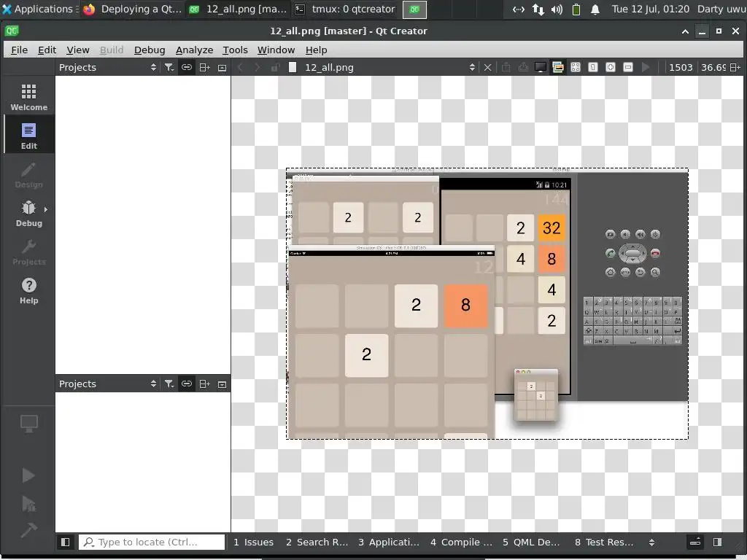Screen dimensions: 747x560
Task: Toggle the right sidebar visibility
Action: [718, 542]
